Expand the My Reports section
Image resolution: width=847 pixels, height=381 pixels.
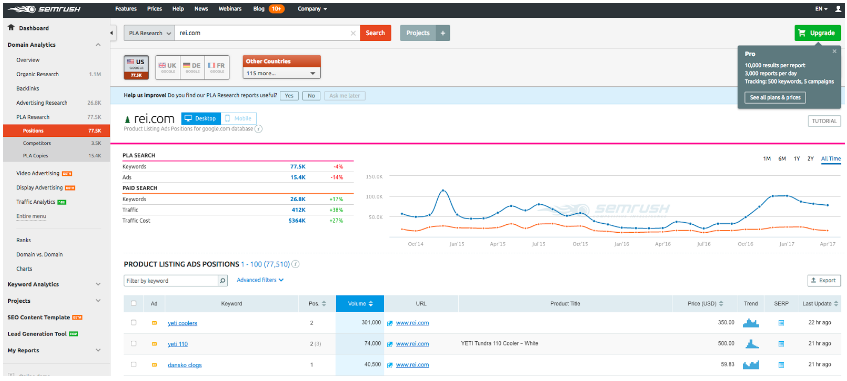coord(98,350)
